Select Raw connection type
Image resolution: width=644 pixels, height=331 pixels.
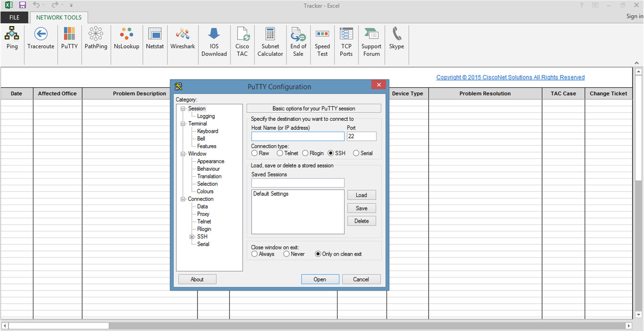click(x=255, y=153)
